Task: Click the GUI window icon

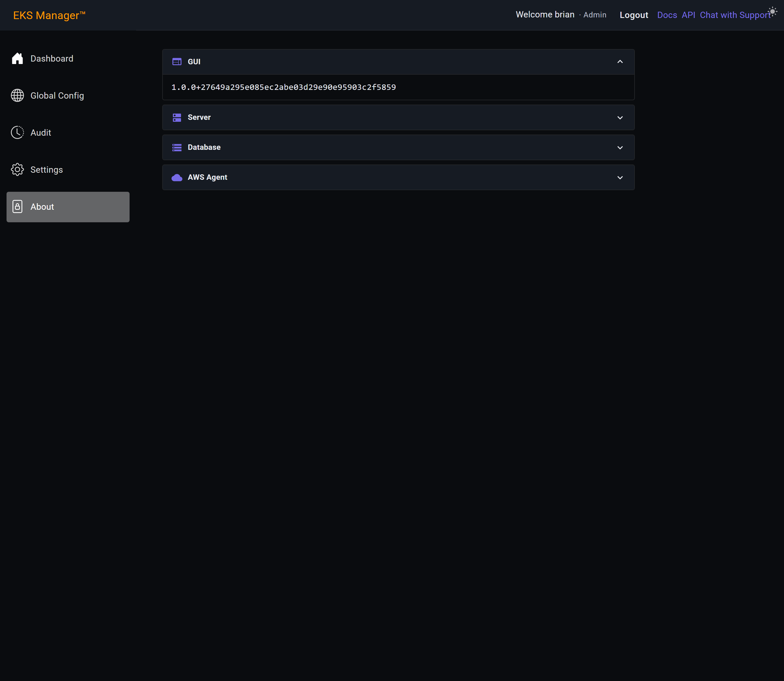Action: point(177,62)
